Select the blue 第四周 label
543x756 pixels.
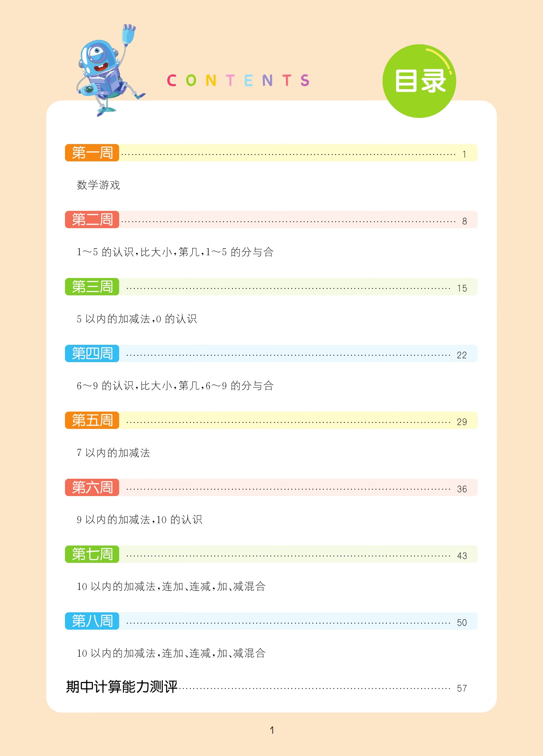92,353
